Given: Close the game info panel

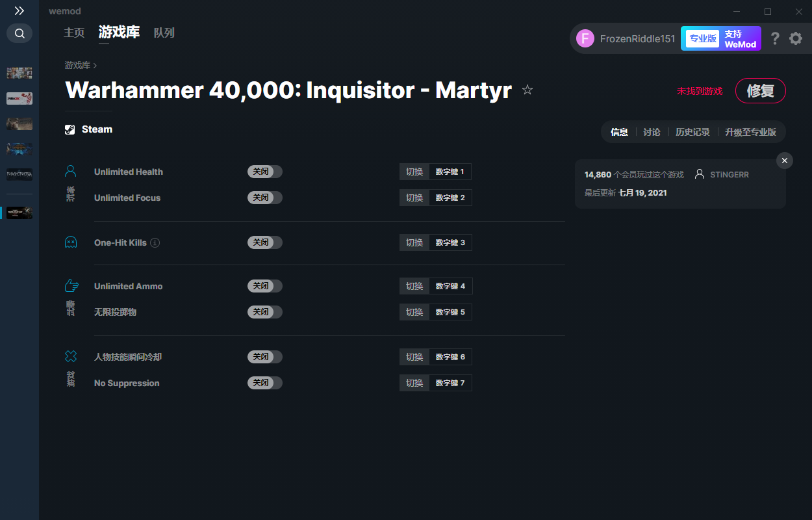Looking at the screenshot, I should 785,161.
